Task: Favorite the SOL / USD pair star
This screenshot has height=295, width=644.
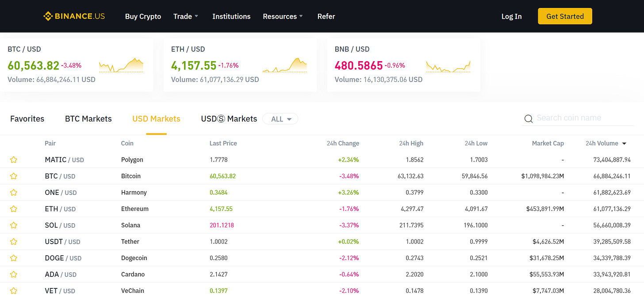Action: (x=14, y=225)
